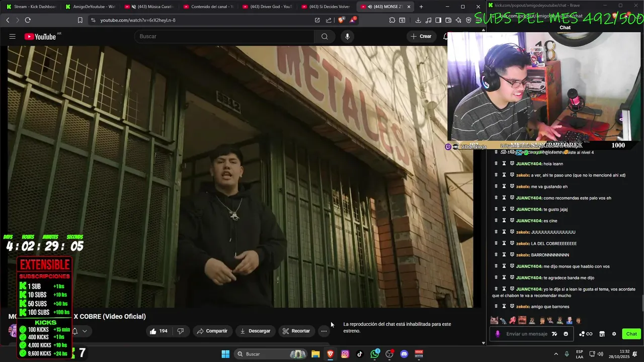Open the YouTube guide hamburger menu
This screenshot has width=644, height=362.
coord(13,36)
